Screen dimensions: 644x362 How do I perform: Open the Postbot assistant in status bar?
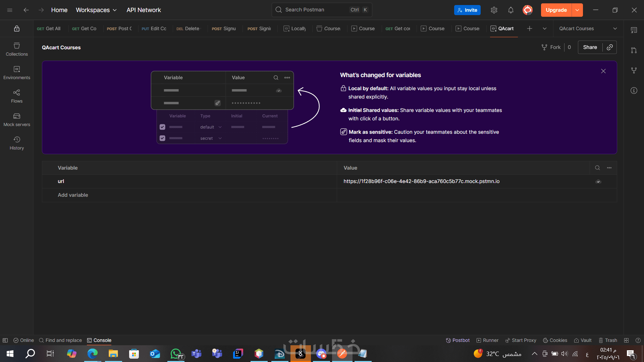click(x=458, y=340)
